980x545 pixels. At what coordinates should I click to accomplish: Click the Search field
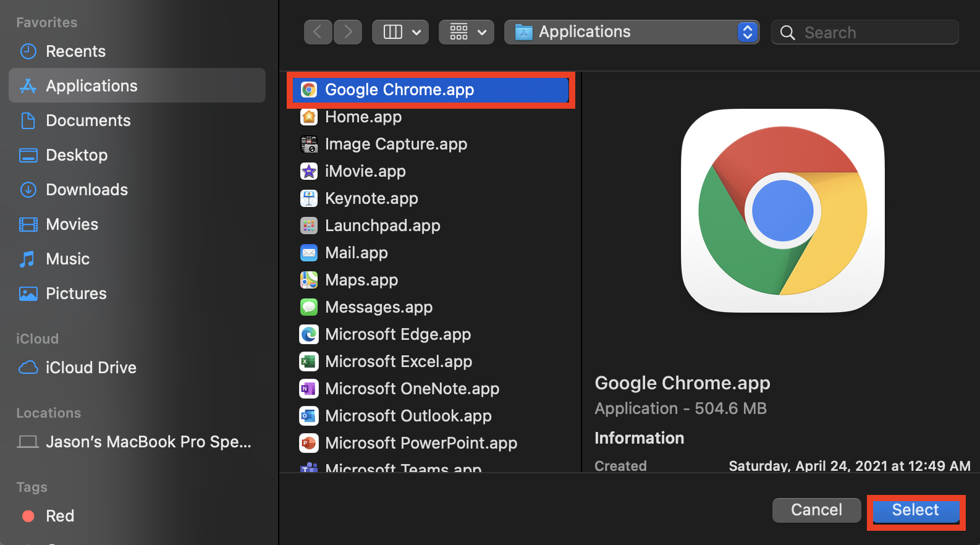click(x=865, y=32)
